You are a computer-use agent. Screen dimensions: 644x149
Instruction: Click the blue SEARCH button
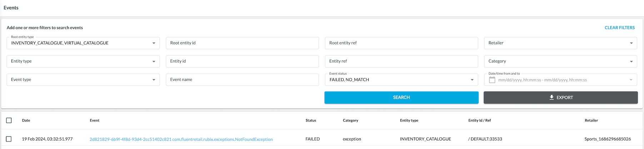click(401, 98)
